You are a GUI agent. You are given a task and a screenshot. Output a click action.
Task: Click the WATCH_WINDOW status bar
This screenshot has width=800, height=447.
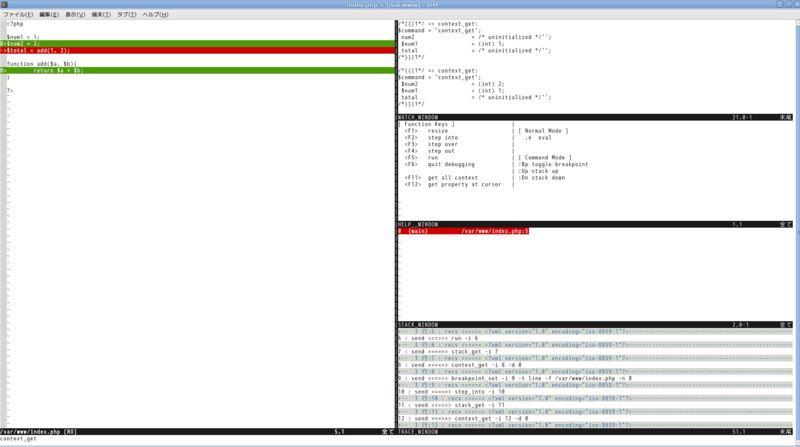point(595,117)
